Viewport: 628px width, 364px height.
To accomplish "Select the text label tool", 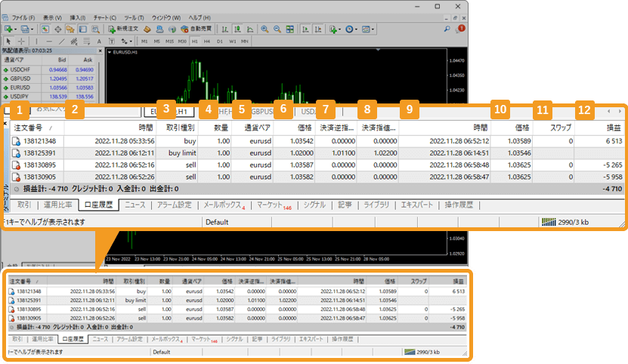I will pyautogui.click(x=112, y=42).
